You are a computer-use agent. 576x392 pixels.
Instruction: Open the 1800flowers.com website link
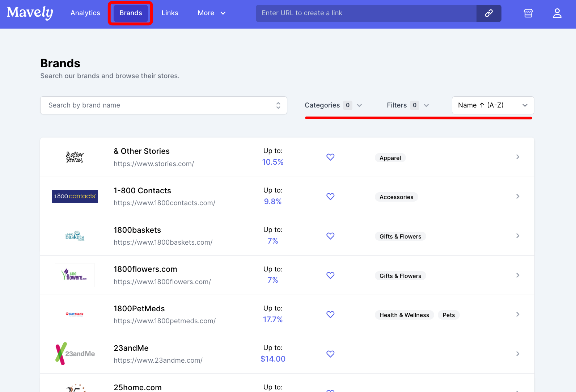pyautogui.click(x=162, y=282)
